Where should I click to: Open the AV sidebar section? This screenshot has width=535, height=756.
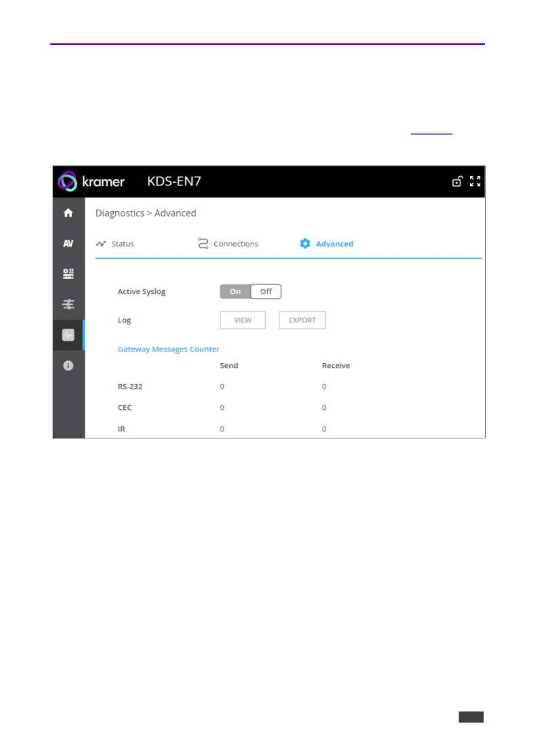(x=68, y=243)
